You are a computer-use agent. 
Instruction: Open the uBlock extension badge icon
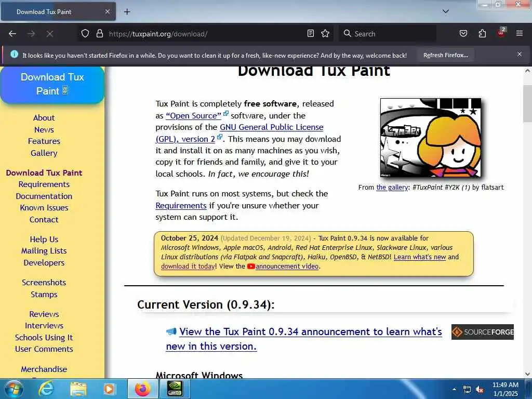(501, 33)
